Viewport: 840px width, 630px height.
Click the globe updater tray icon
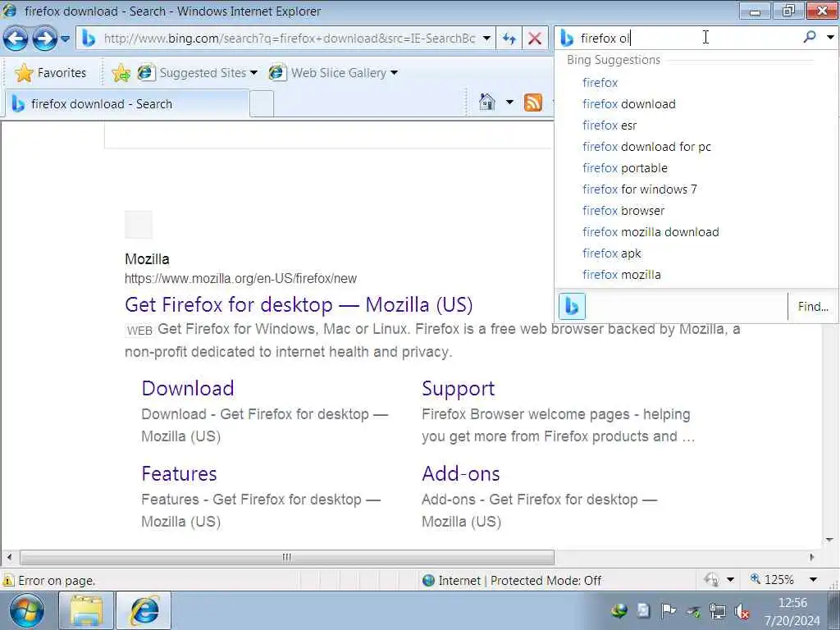(619, 610)
